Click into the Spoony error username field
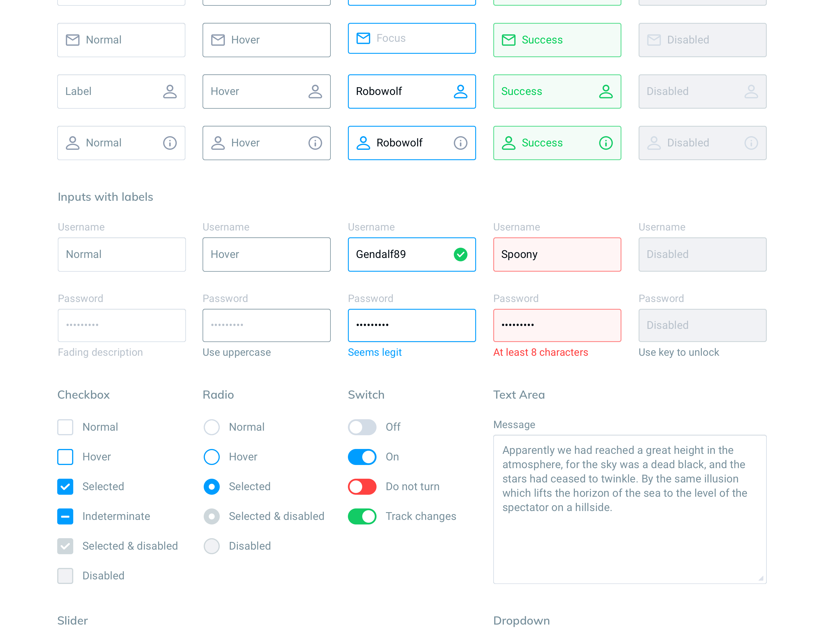The image size is (824, 644). [x=557, y=255]
